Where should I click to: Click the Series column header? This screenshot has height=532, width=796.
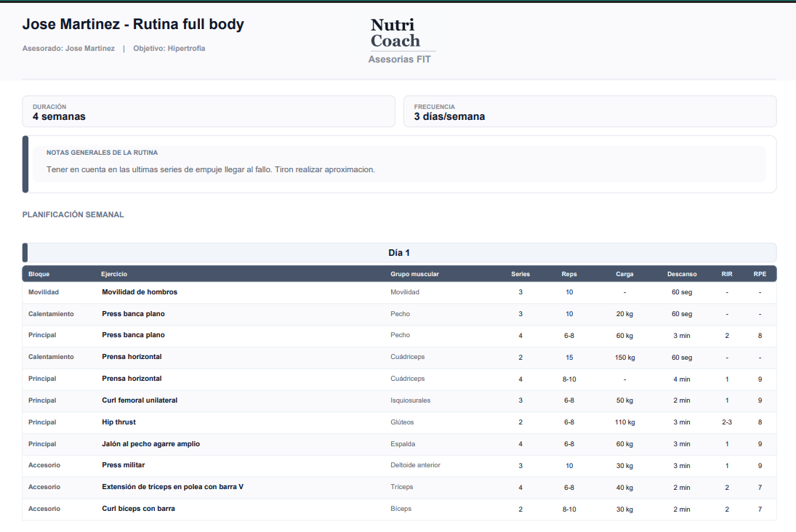click(x=520, y=274)
